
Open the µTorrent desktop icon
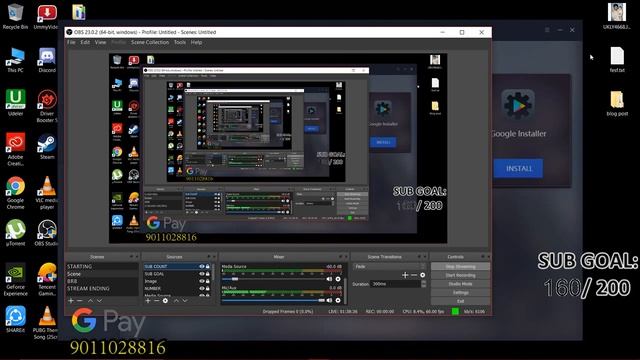(15, 233)
